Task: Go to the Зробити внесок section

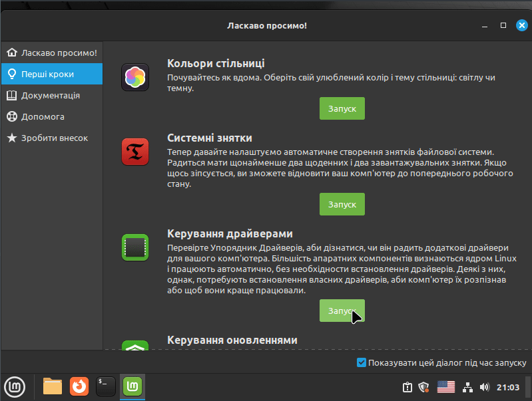Action: (52, 138)
